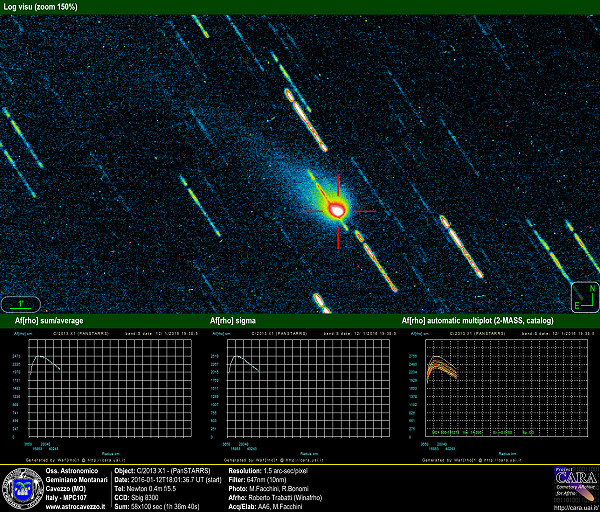Click the Oss. Astronomico Geminiano Montanari name
Viewport: 600px width, 512px height.
point(75,474)
